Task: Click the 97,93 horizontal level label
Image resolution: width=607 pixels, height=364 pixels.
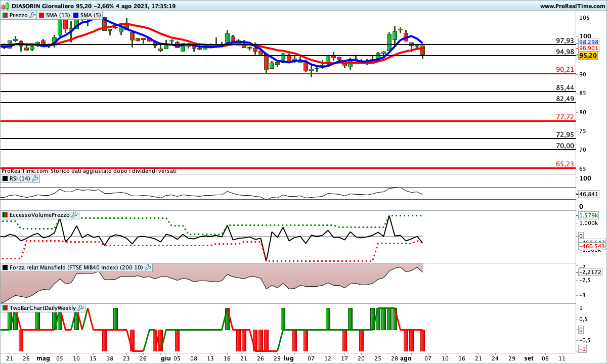Action: tap(565, 40)
